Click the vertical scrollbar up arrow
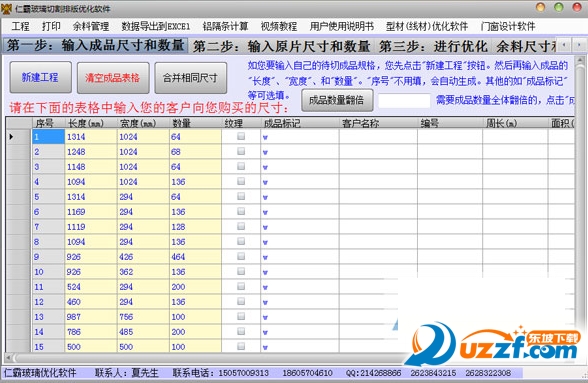588x383 pixels. tap(580, 60)
